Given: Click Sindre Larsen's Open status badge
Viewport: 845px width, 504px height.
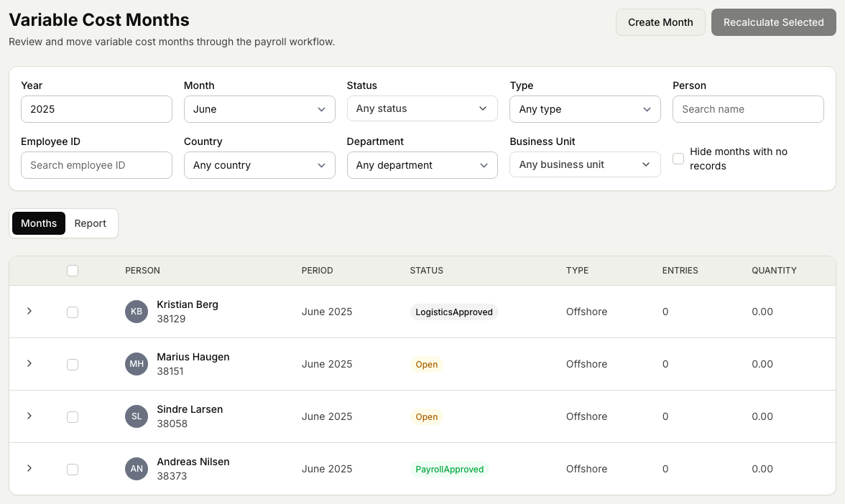Looking at the screenshot, I should click(426, 416).
